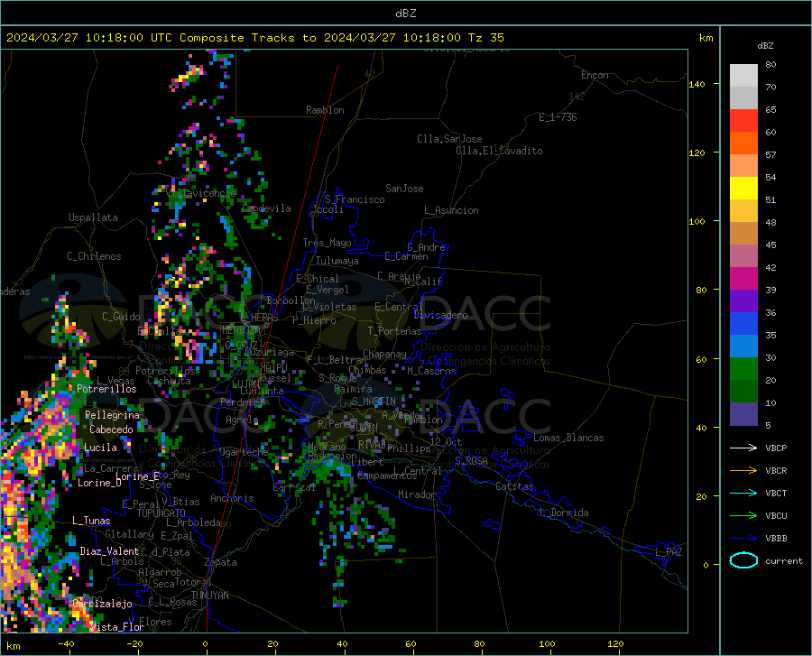
Task: Click the TUPUNGATO label
Action: tap(161, 513)
